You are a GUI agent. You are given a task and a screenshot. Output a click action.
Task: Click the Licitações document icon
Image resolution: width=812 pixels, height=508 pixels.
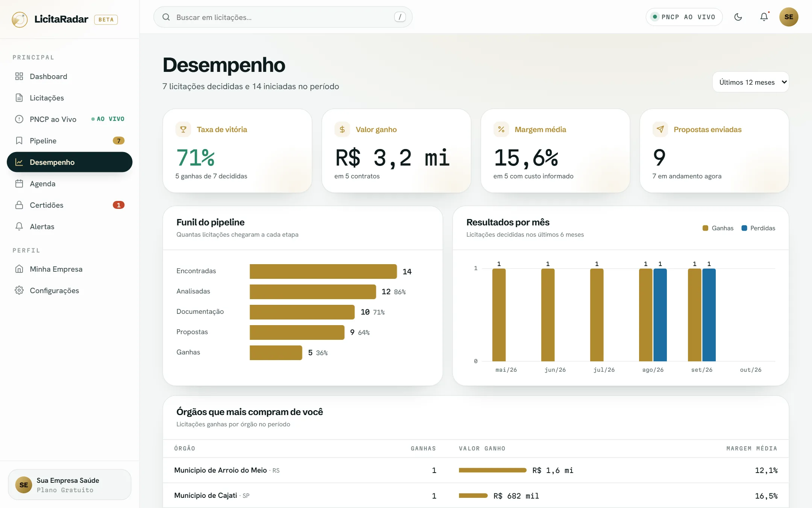19,98
